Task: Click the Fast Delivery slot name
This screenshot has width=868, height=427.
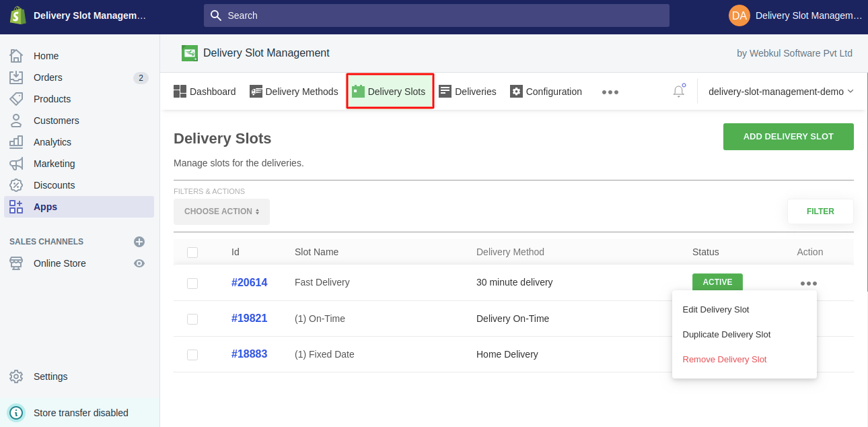Action: click(x=322, y=282)
